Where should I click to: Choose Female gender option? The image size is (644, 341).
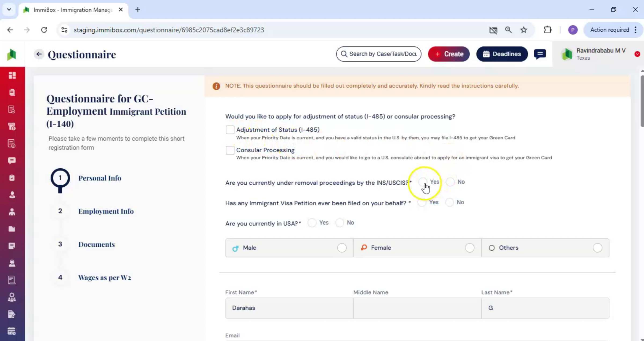click(417, 248)
